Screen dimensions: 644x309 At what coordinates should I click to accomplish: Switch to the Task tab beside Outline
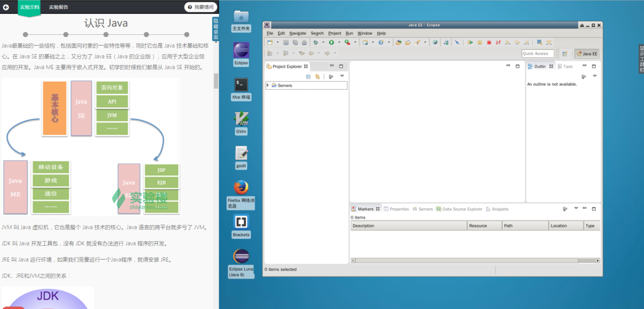[565, 66]
